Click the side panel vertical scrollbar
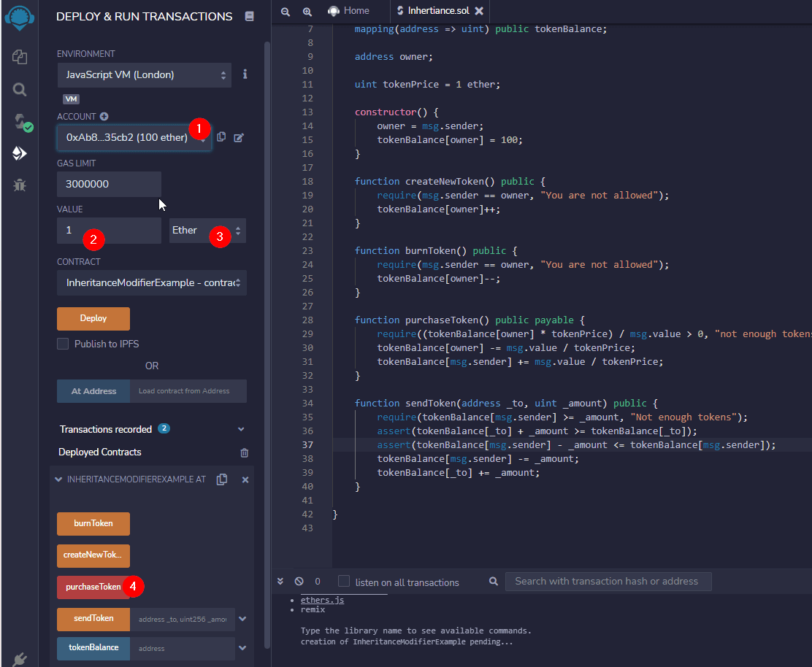Screen dimensions: 812x667 point(267,344)
